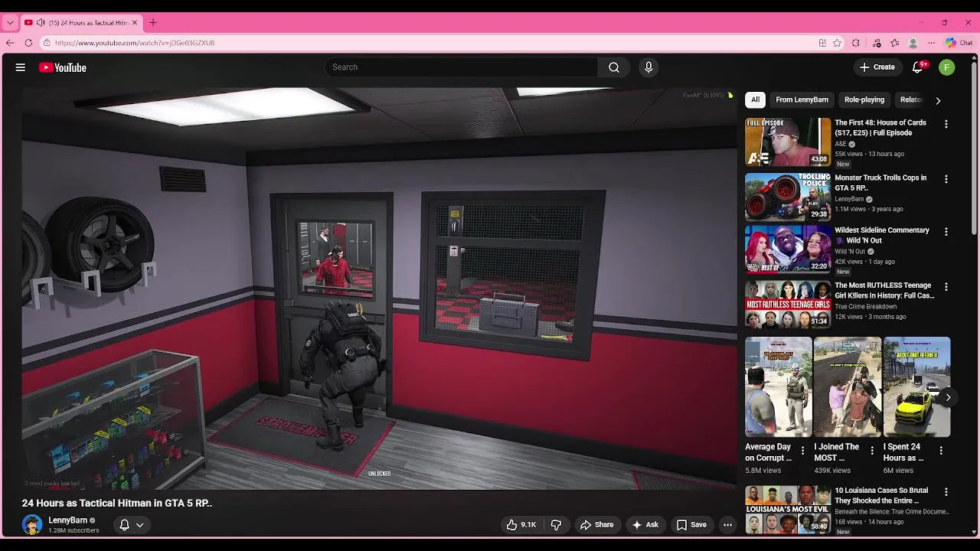
Task: Click the Share button
Action: [x=597, y=525]
